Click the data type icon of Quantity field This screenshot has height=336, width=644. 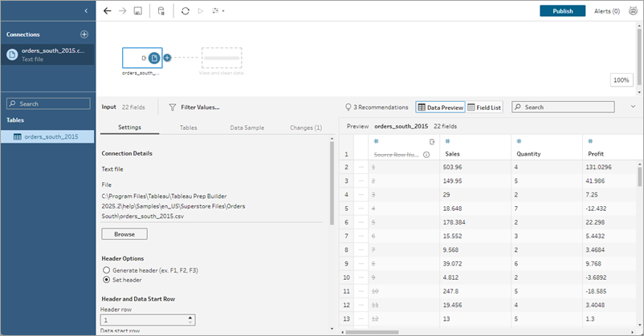click(x=519, y=141)
